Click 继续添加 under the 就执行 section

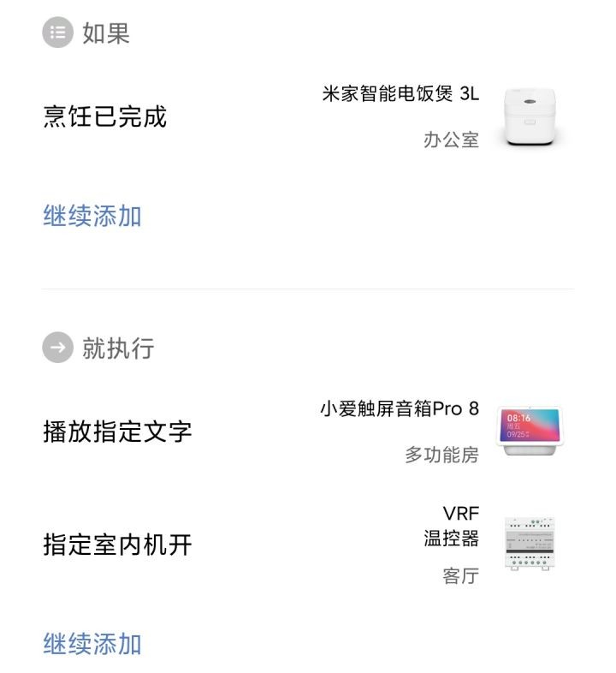pyautogui.click(x=92, y=643)
